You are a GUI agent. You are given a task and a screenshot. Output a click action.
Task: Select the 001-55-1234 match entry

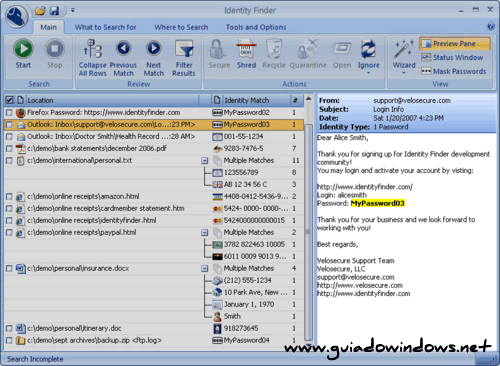click(243, 137)
